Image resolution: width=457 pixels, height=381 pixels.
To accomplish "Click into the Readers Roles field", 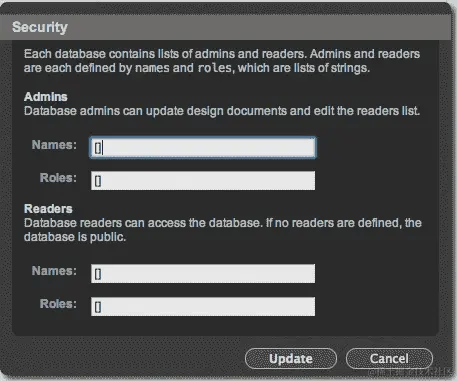I will tap(203, 307).
